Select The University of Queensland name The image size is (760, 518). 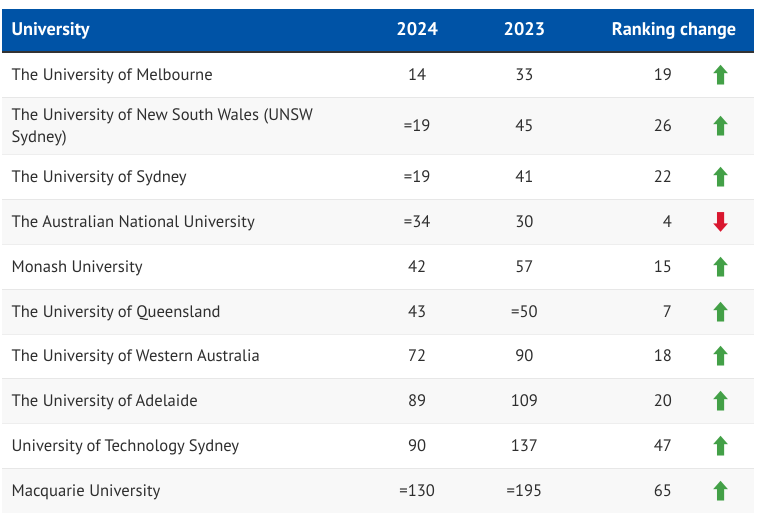point(116,311)
